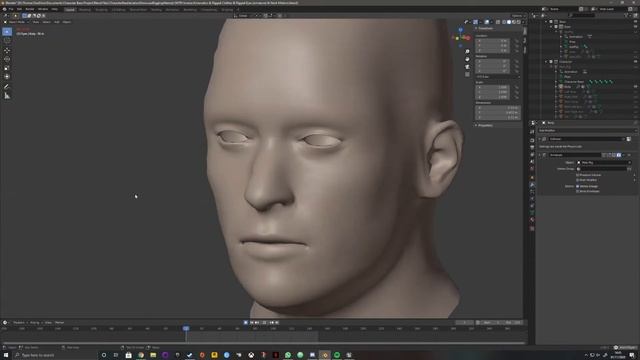Switch to rendered viewport shading

pyautogui.click(x=519, y=22)
